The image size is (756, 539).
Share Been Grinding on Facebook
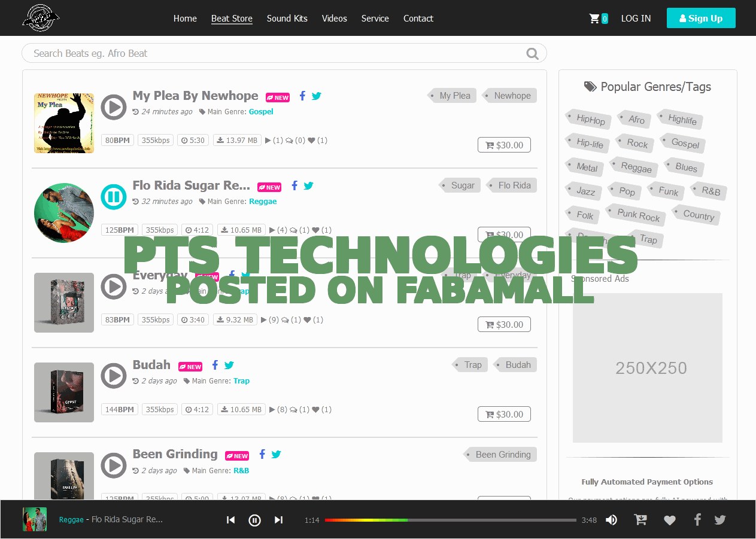point(262,455)
